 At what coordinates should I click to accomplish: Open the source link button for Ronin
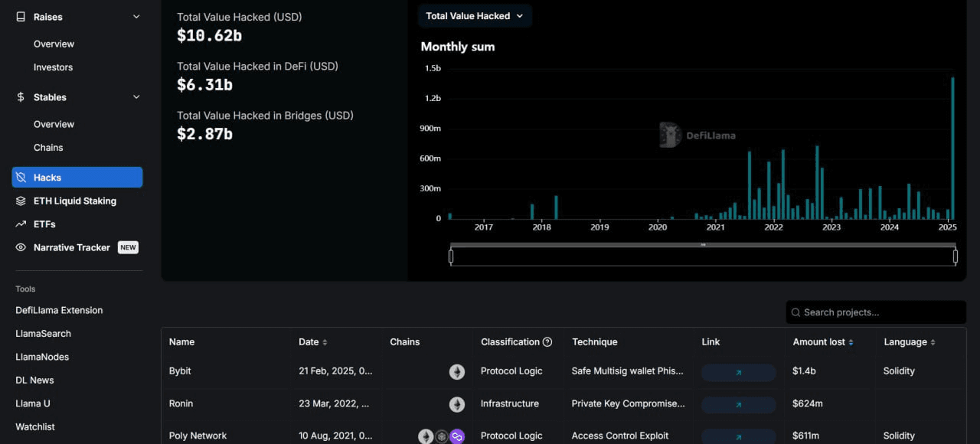[x=739, y=404]
